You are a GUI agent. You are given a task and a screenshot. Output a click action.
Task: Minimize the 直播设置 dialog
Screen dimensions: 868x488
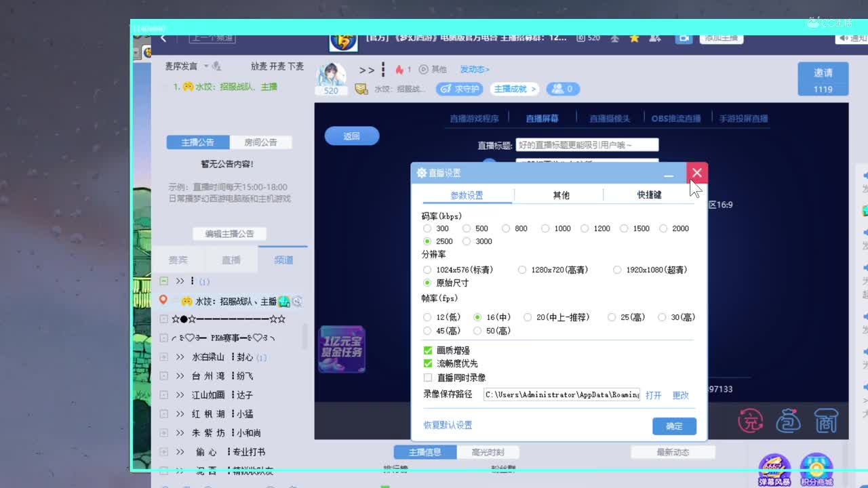[669, 175]
